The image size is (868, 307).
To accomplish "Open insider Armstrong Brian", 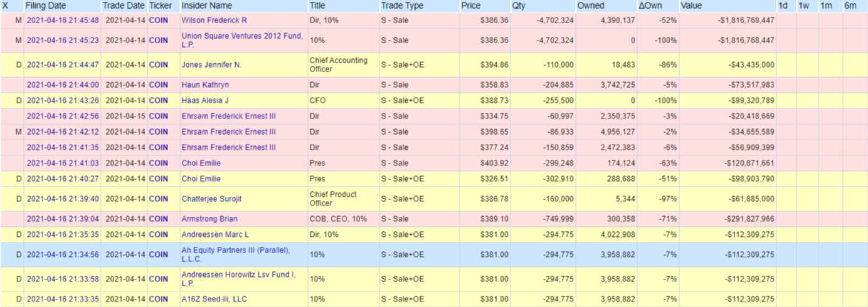I will [x=209, y=219].
